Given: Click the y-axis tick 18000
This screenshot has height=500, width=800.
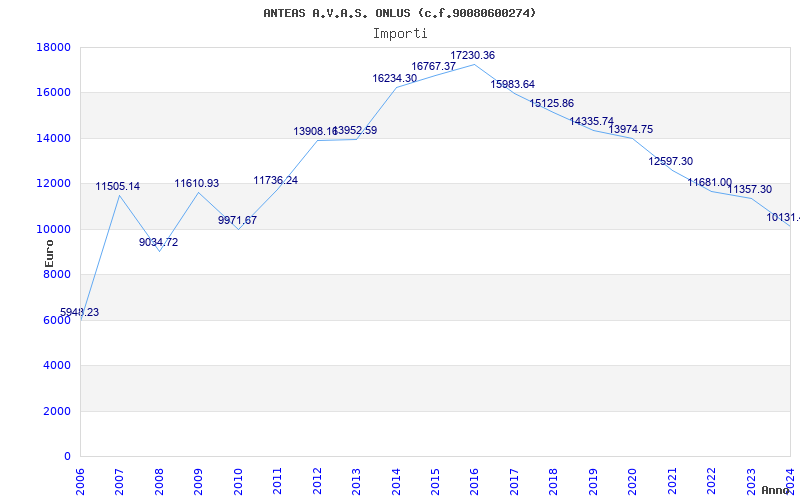Looking at the screenshot, I should click(x=54, y=47).
